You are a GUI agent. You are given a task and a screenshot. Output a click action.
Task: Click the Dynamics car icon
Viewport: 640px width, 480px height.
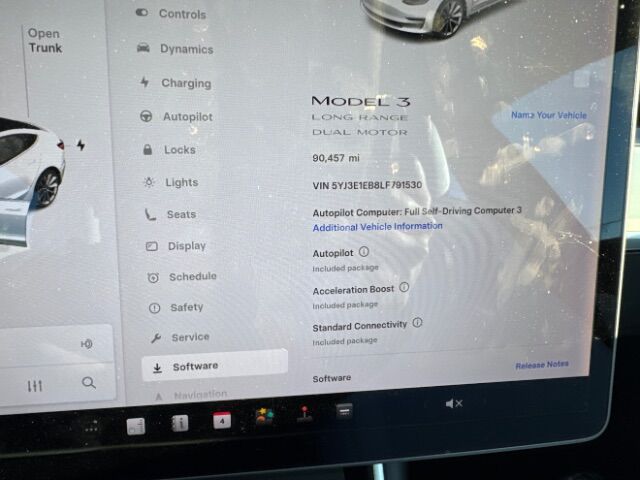(x=143, y=48)
